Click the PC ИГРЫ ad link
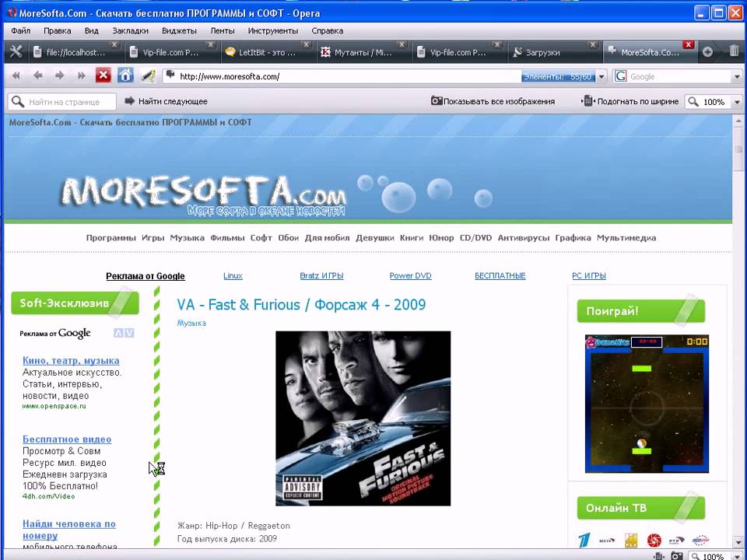Image resolution: width=747 pixels, height=560 pixels. coord(589,275)
